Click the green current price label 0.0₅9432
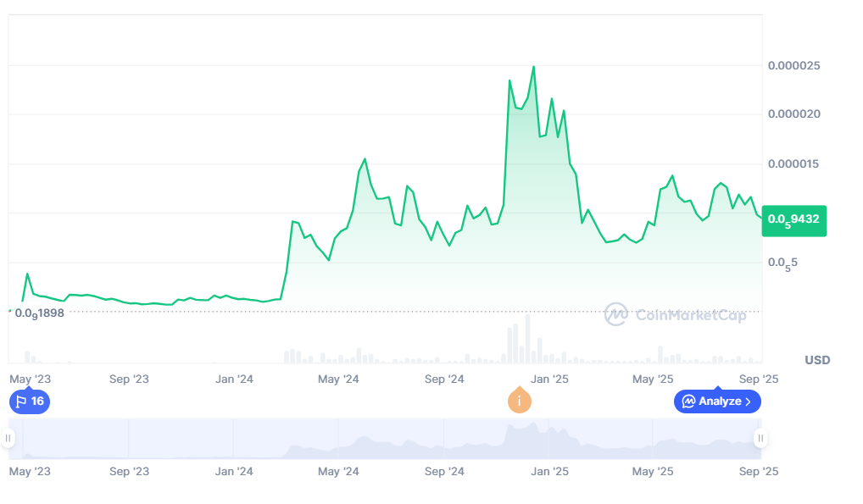This screenshot has height=504, width=863. pos(793,219)
